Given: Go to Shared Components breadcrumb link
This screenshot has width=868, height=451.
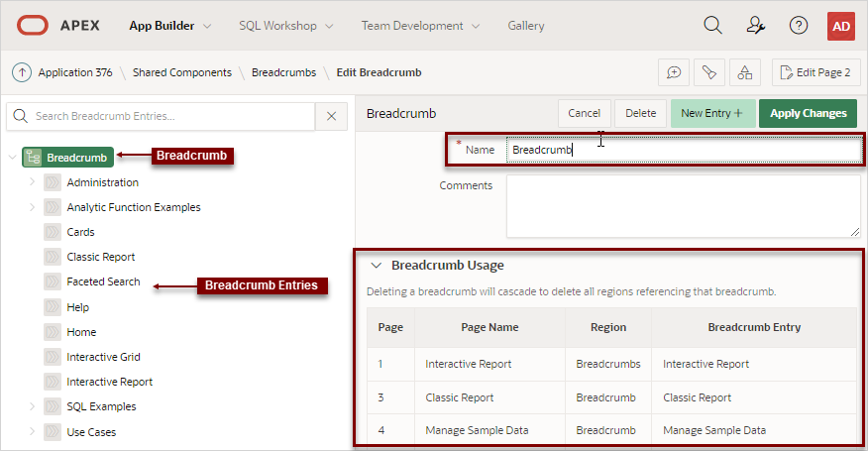Looking at the screenshot, I should tap(182, 72).
